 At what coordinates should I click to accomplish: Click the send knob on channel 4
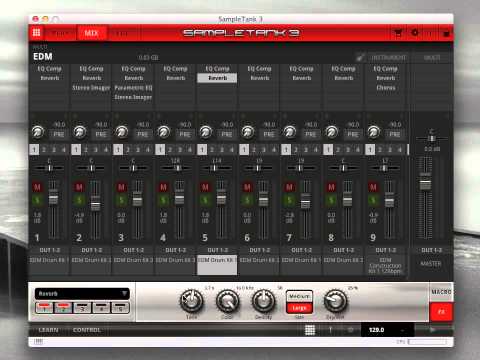coord(164,132)
